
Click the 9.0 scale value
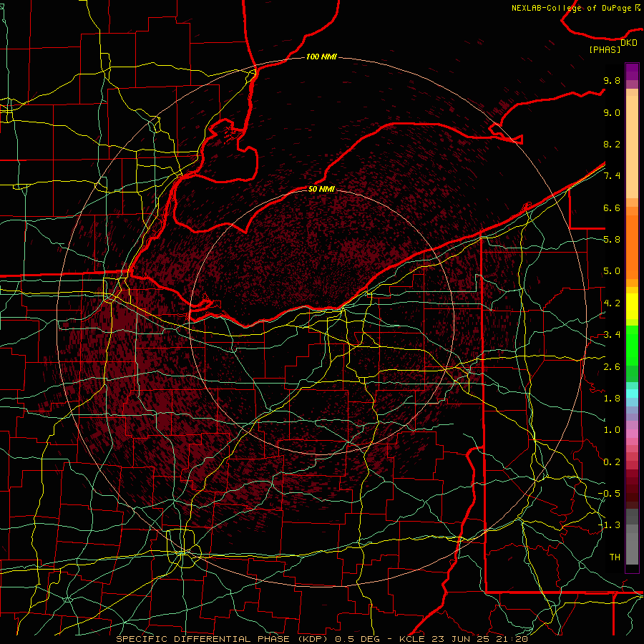(x=612, y=112)
